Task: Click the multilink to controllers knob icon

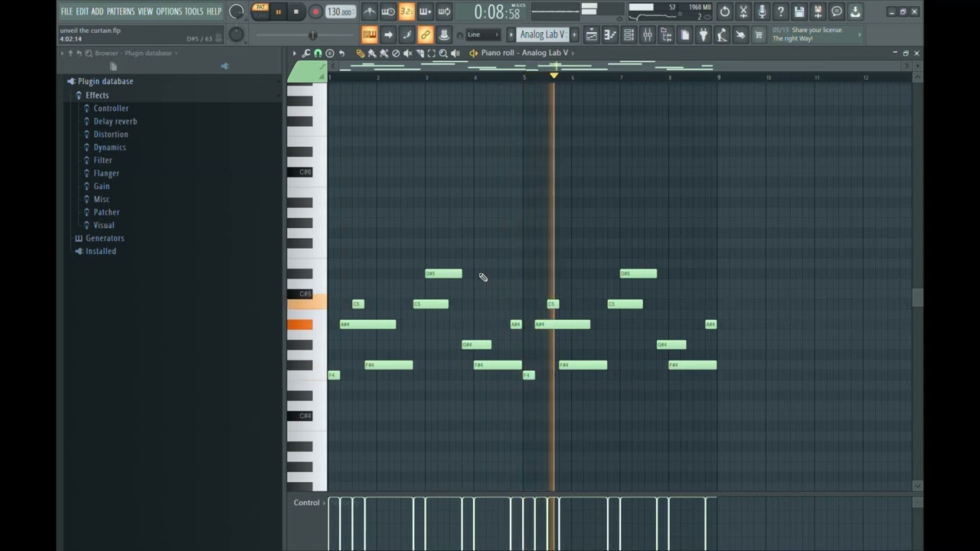Action: pyautogui.click(x=444, y=34)
